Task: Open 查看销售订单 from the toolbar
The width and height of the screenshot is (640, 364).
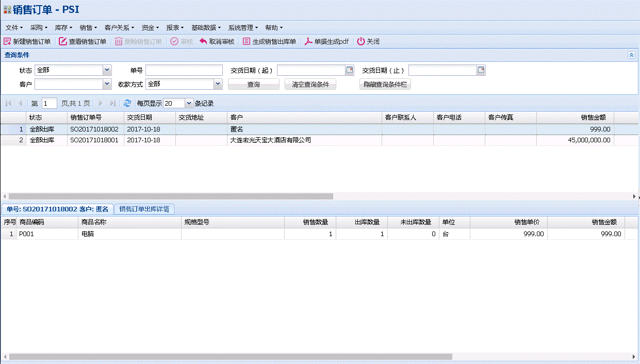Action: click(83, 42)
